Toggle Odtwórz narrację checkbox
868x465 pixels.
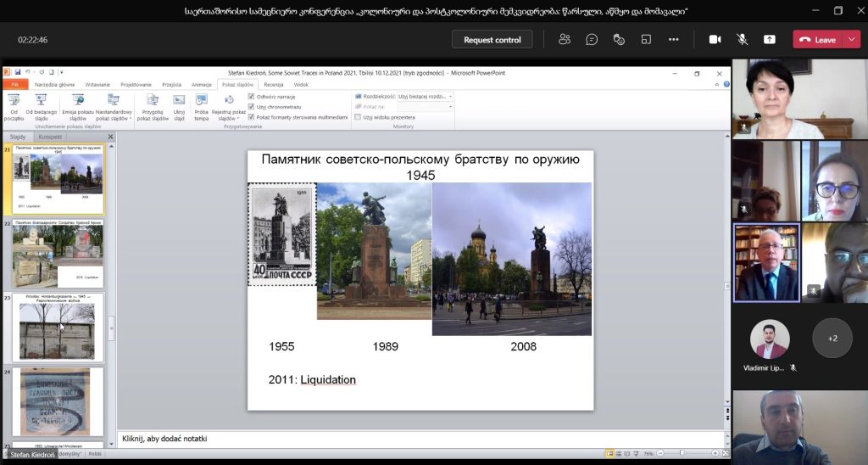[x=251, y=97]
